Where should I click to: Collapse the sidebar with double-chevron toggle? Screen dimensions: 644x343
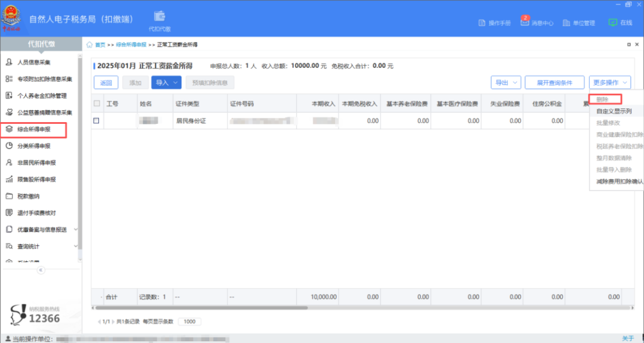41,270
